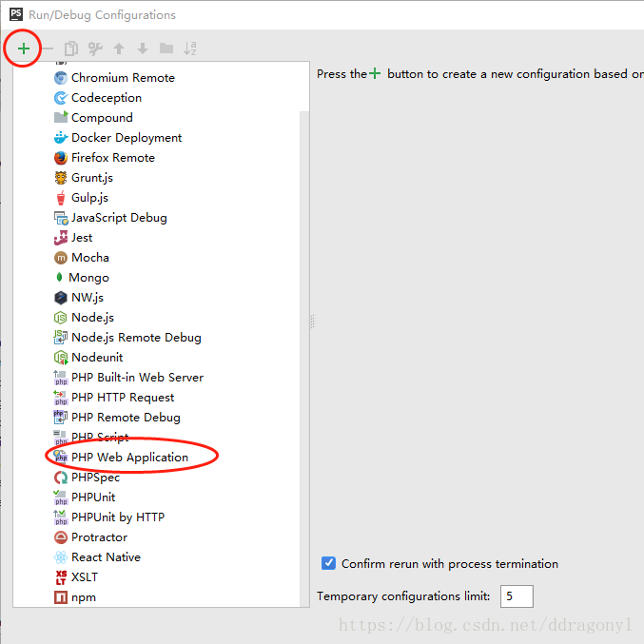The height and width of the screenshot is (644, 644).
Task: Click the Docker whale icon
Action: click(x=61, y=138)
